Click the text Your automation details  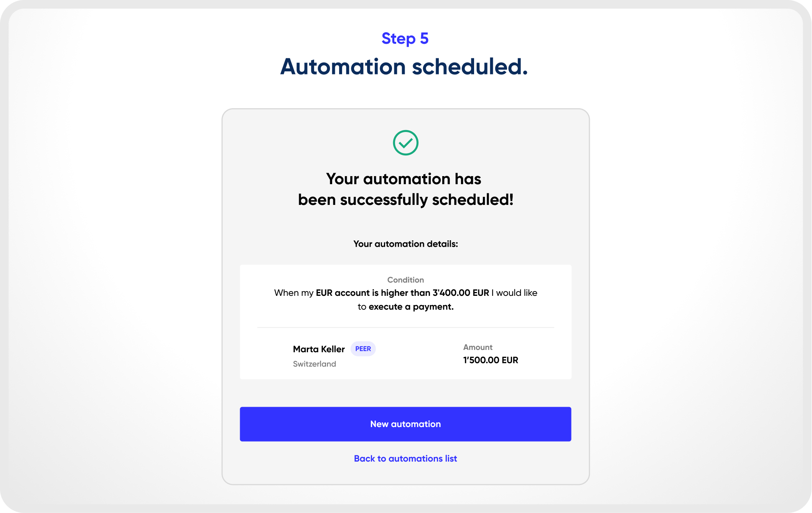pyautogui.click(x=406, y=244)
